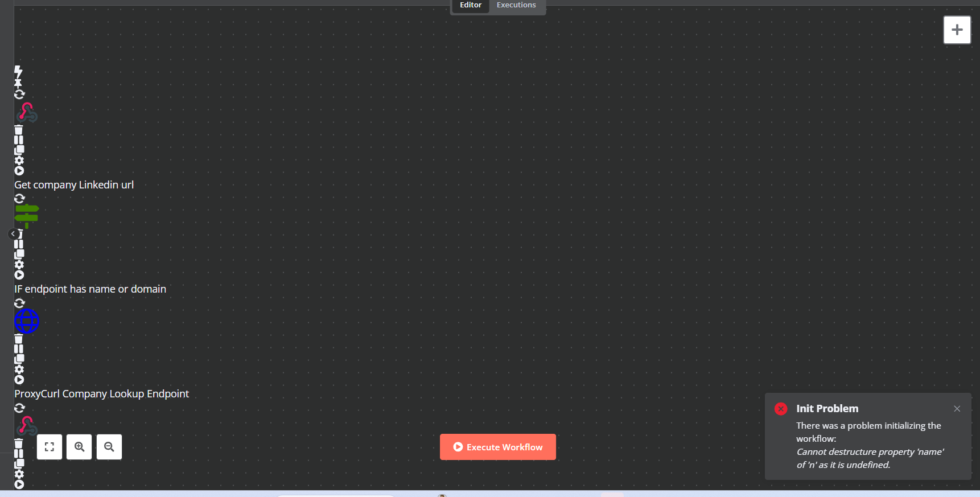Run the green signpost IF node

coord(19,275)
